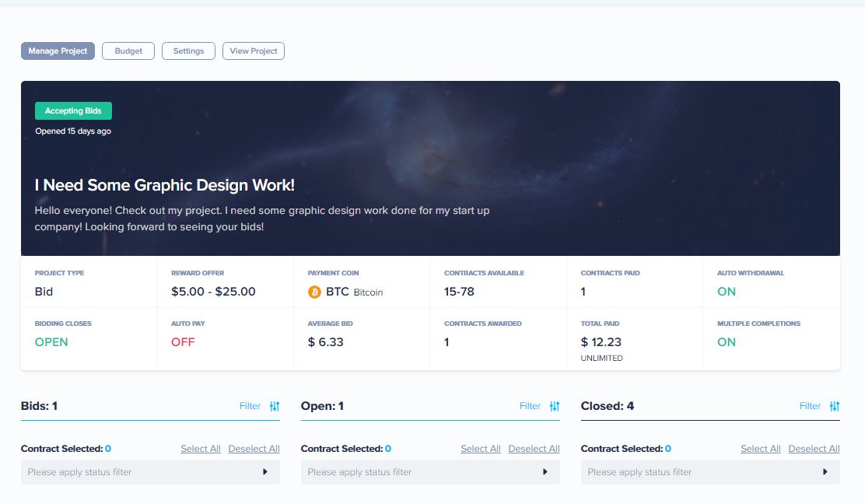Image resolution: width=865 pixels, height=504 pixels.
Task: Click the Bitcoin coin icon
Action: pos(315,292)
